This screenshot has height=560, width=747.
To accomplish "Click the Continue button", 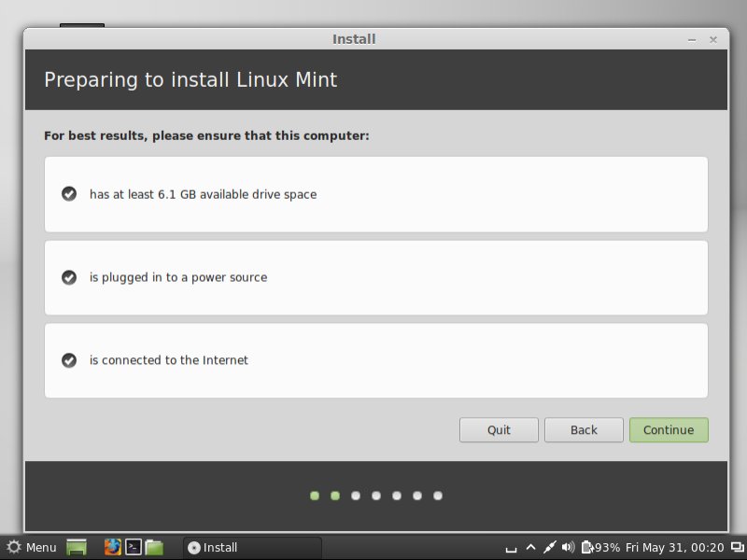I will coord(669,430).
